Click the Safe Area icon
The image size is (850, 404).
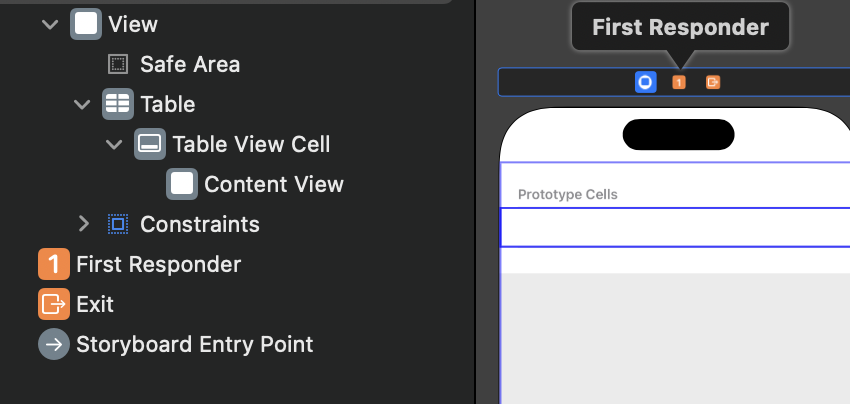pyautogui.click(x=118, y=65)
